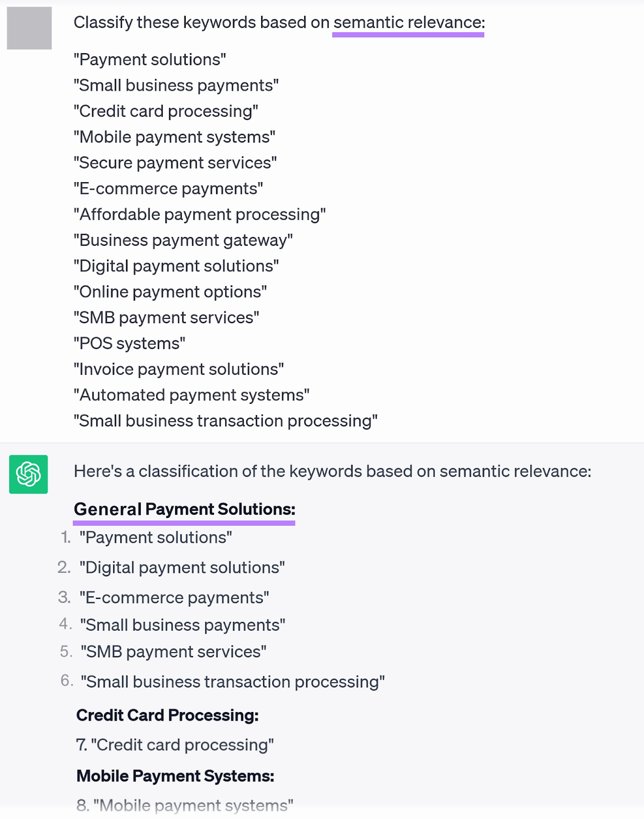Click the "General Payment Solutions" heading
Viewport: 644px width, 819px height.
(184, 509)
